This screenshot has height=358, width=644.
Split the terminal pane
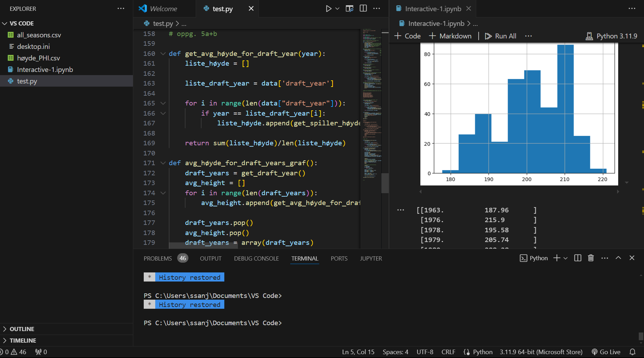(578, 258)
